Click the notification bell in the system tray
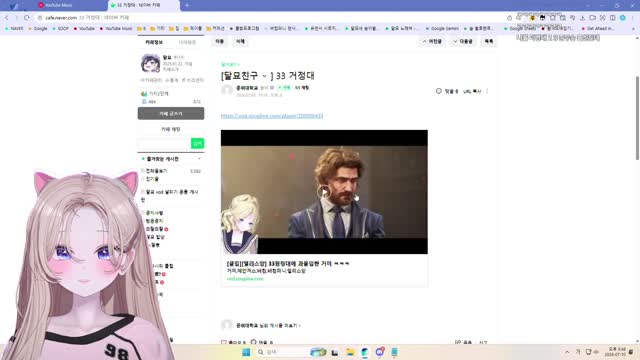Screen dimensions: 640x360 click(x=631, y=352)
